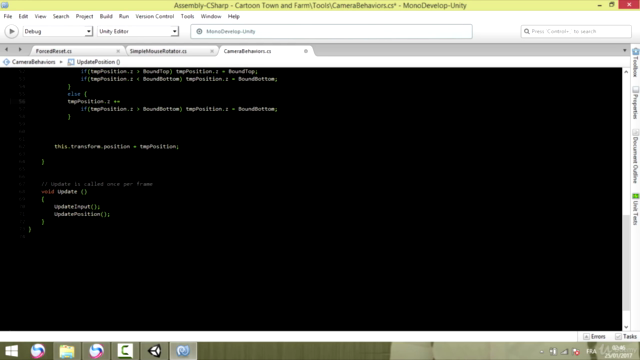Open the Properties side panel

636,102
